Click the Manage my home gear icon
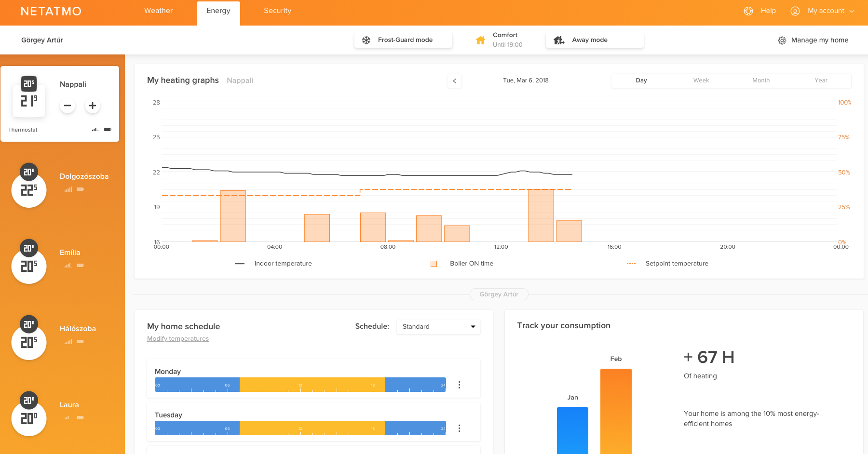The width and height of the screenshot is (868, 454). point(782,40)
